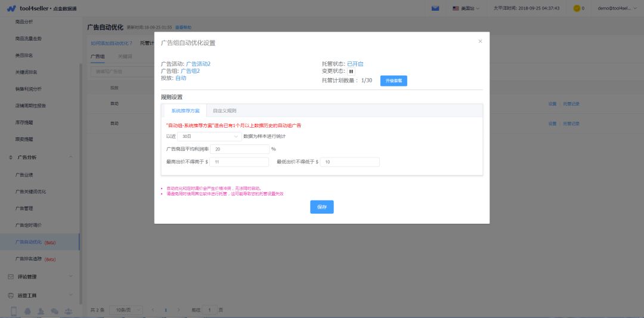Select the 系统推荐方案 tab

pos(185,111)
